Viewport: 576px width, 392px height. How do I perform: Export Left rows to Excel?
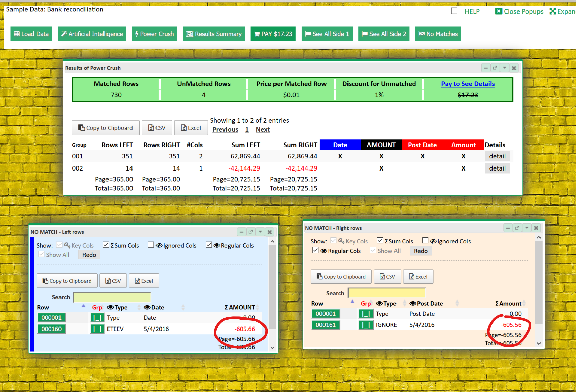pos(144,281)
